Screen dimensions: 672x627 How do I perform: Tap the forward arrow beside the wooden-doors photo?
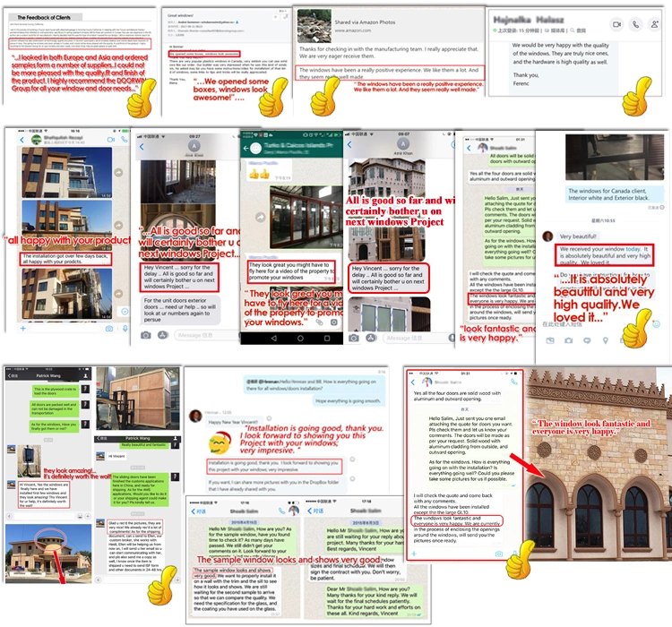260,218
